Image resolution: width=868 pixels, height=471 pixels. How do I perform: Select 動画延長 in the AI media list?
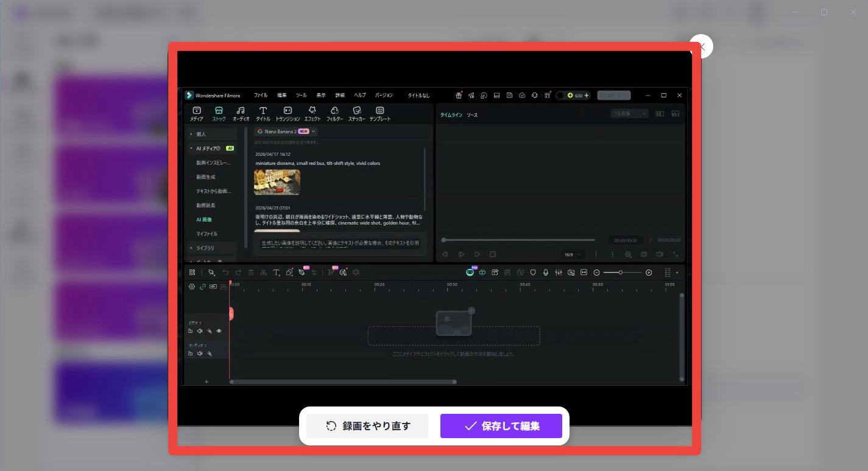(205, 206)
